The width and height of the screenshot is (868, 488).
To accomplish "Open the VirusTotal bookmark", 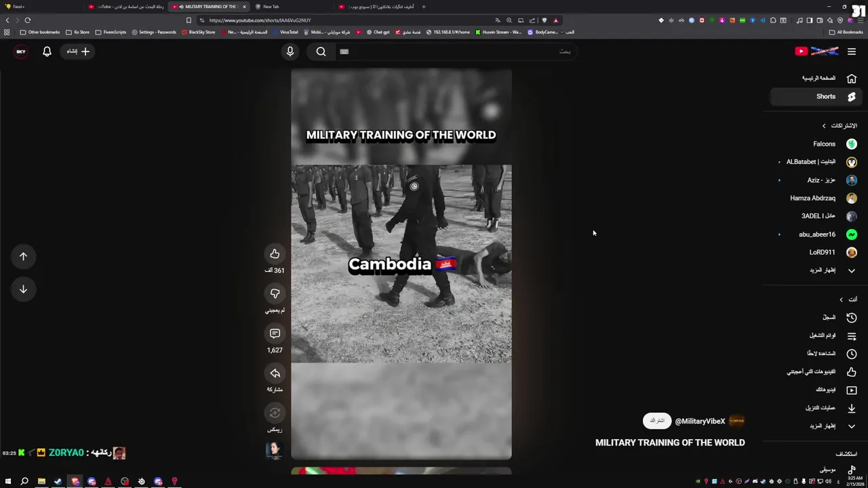I will point(285,32).
